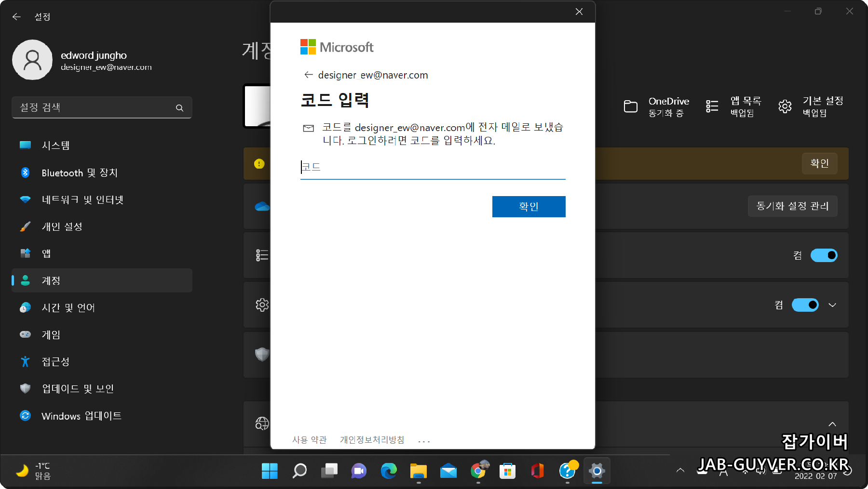The image size is (868, 489).
Task: Open File Explorer from the taskbar
Action: click(419, 471)
